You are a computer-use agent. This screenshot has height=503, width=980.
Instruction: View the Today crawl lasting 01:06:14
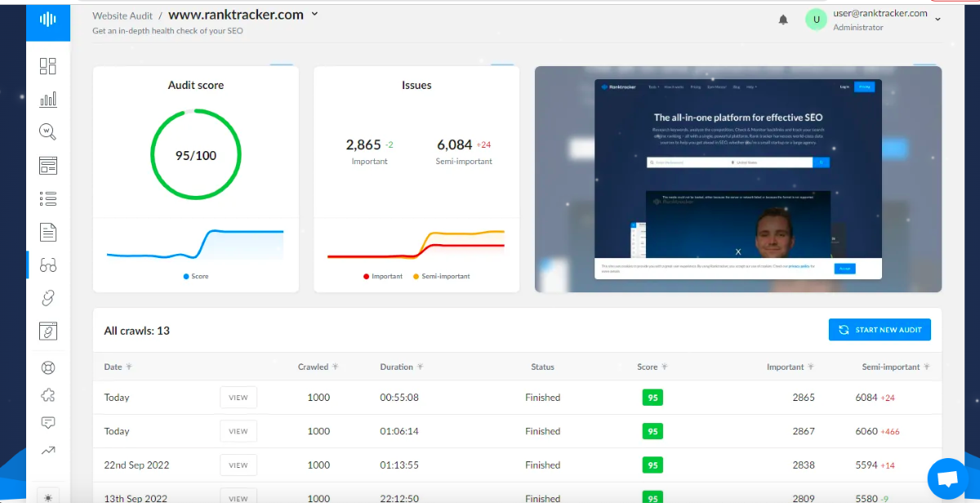[238, 431]
